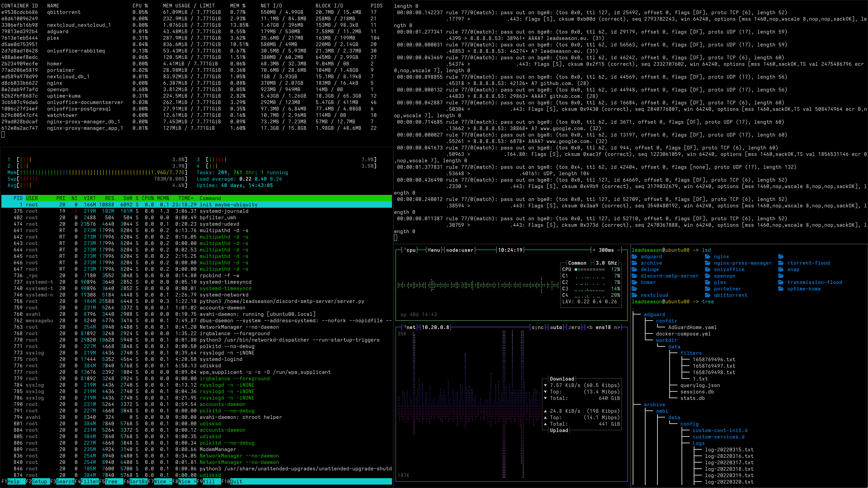Switch htop to Tree view (F5)
This screenshot has height=488, width=868.
(111, 482)
